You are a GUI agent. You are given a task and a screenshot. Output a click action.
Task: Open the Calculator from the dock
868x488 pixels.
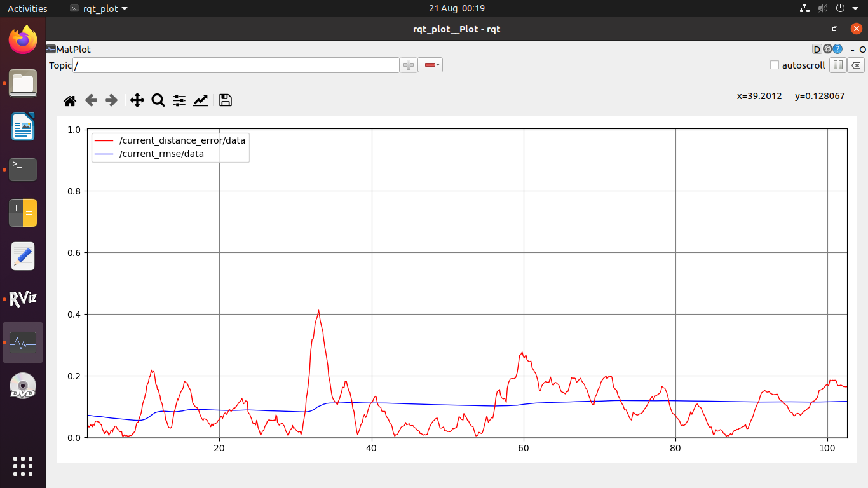click(x=23, y=213)
